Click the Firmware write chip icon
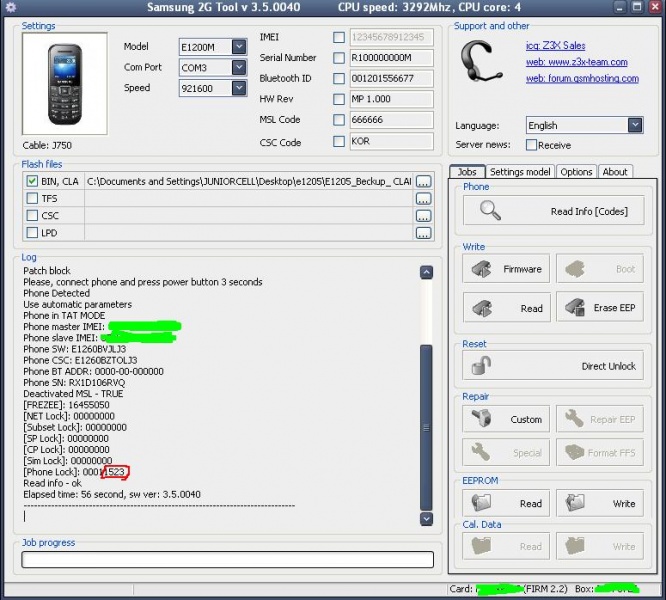 tap(481, 269)
